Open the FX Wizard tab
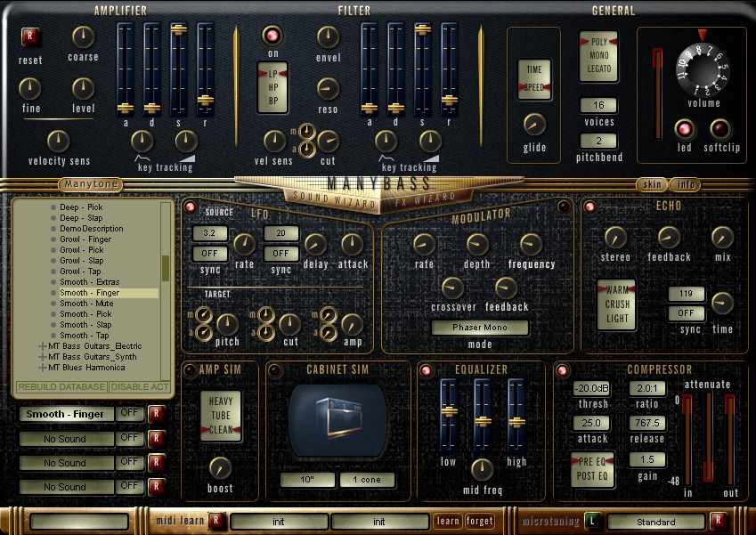This screenshot has width=756, height=535. pos(424,199)
